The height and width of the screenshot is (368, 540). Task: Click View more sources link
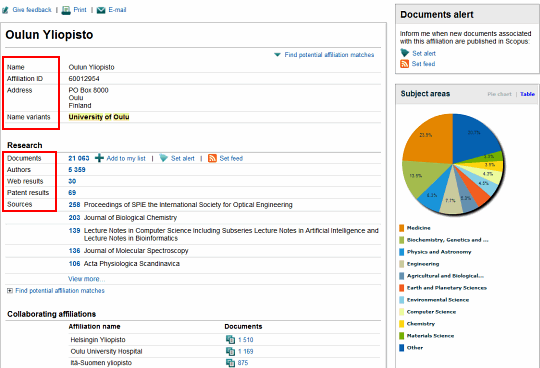coord(86,279)
